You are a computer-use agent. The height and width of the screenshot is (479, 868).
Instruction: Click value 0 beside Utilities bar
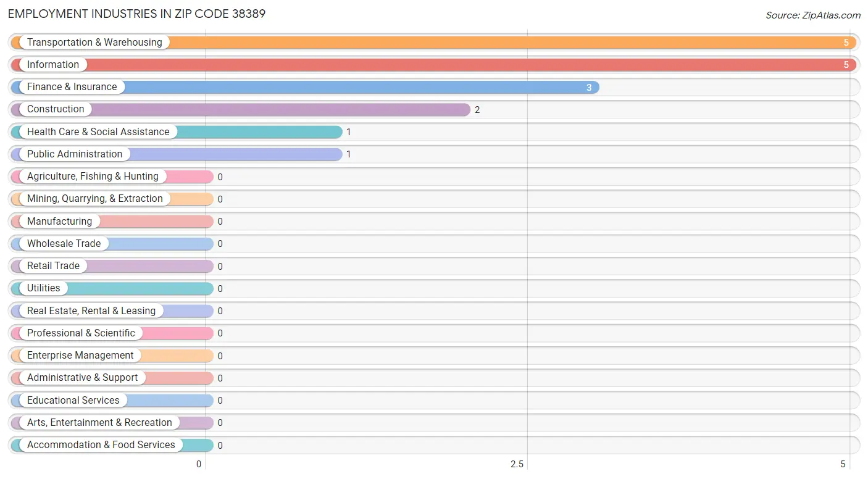point(220,289)
